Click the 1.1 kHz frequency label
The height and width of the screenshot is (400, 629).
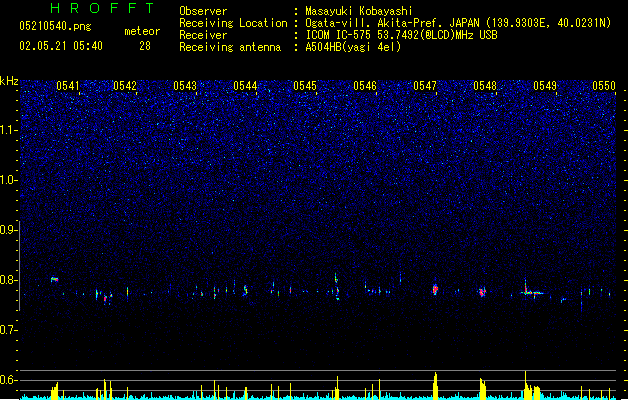pyautogui.click(x=9, y=130)
